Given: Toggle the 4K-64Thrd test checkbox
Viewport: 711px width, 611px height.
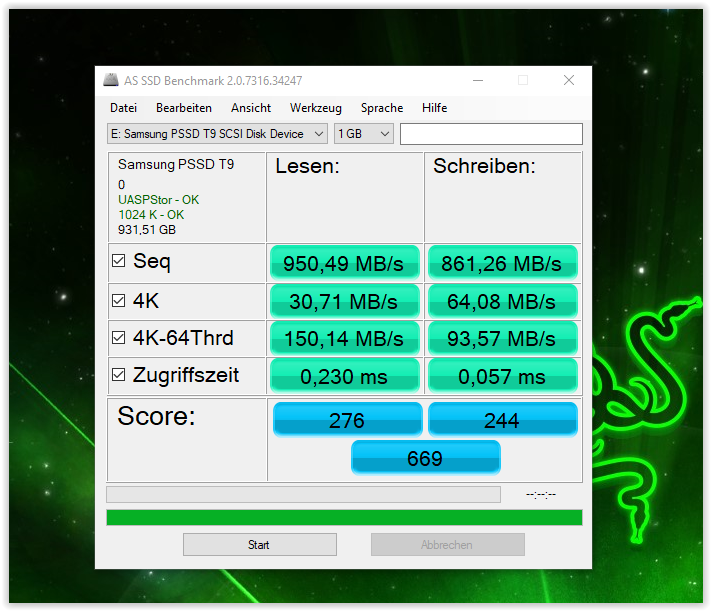Looking at the screenshot, I should click(118, 337).
